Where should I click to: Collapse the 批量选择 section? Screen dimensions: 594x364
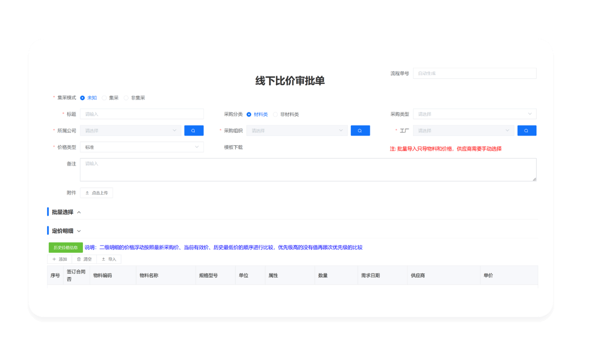78,212
